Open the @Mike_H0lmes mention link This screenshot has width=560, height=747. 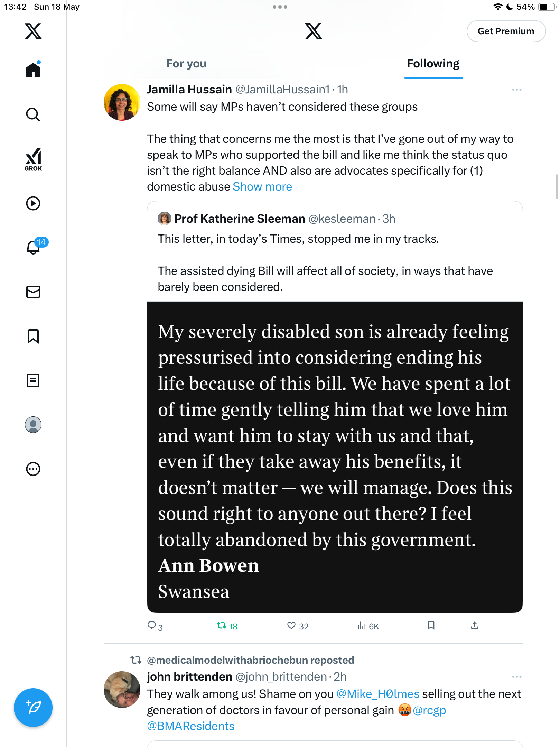point(378,694)
